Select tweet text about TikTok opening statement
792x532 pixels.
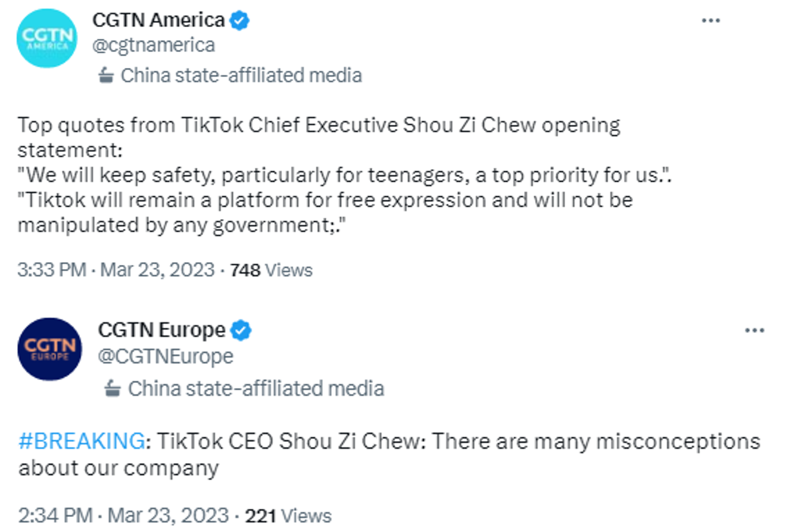tap(344, 175)
